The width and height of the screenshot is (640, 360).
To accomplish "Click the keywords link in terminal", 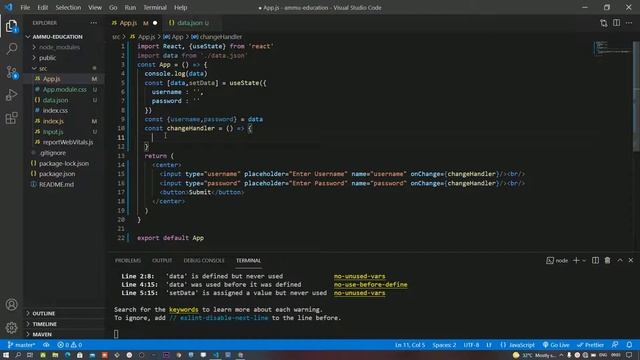I will [x=183, y=309].
